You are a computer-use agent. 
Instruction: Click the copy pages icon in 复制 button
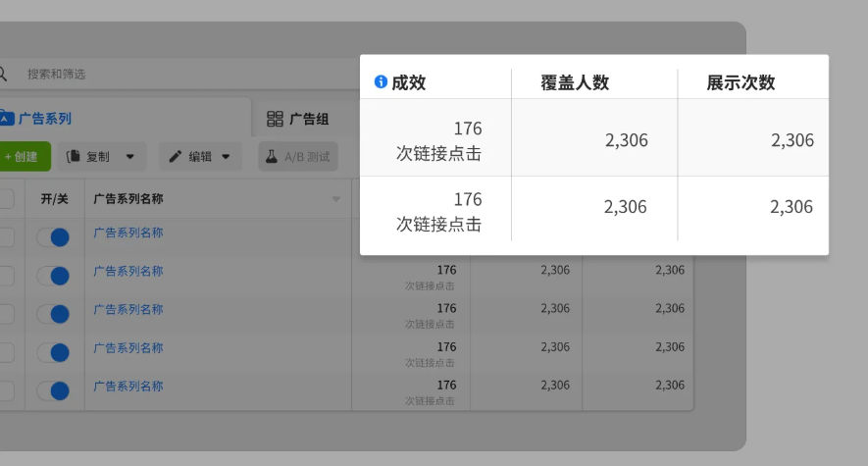[x=74, y=157]
